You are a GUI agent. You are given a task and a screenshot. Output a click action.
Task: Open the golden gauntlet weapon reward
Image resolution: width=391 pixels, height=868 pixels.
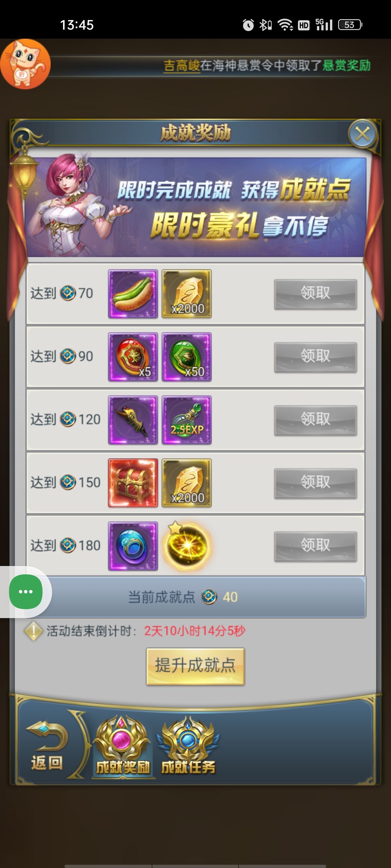pyautogui.click(x=133, y=420)
